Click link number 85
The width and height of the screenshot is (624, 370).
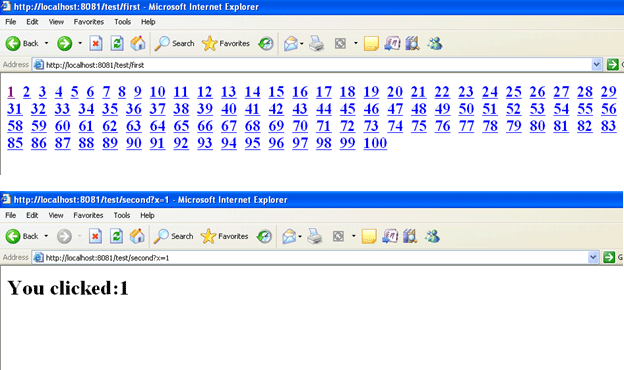click(15, 143)
